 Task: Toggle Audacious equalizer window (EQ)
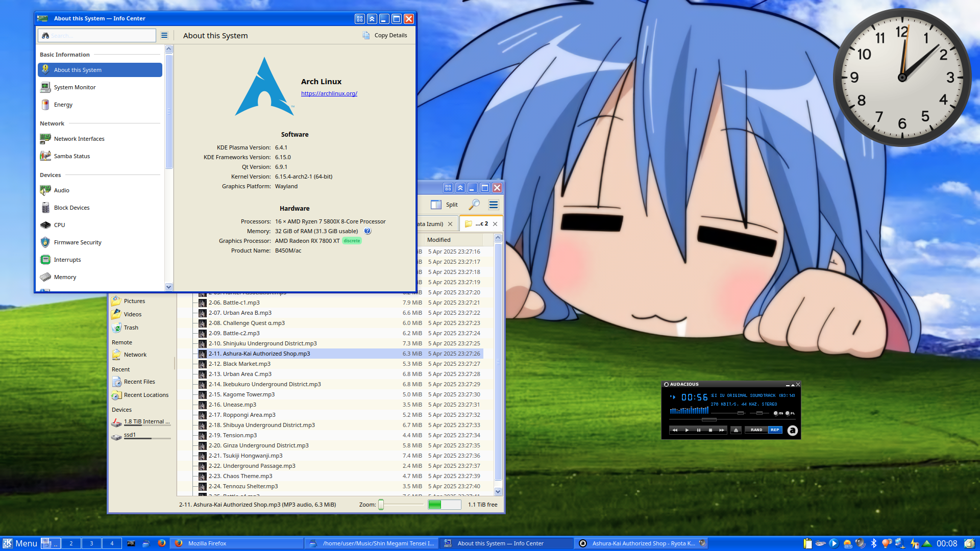click(x=778, y=413)
